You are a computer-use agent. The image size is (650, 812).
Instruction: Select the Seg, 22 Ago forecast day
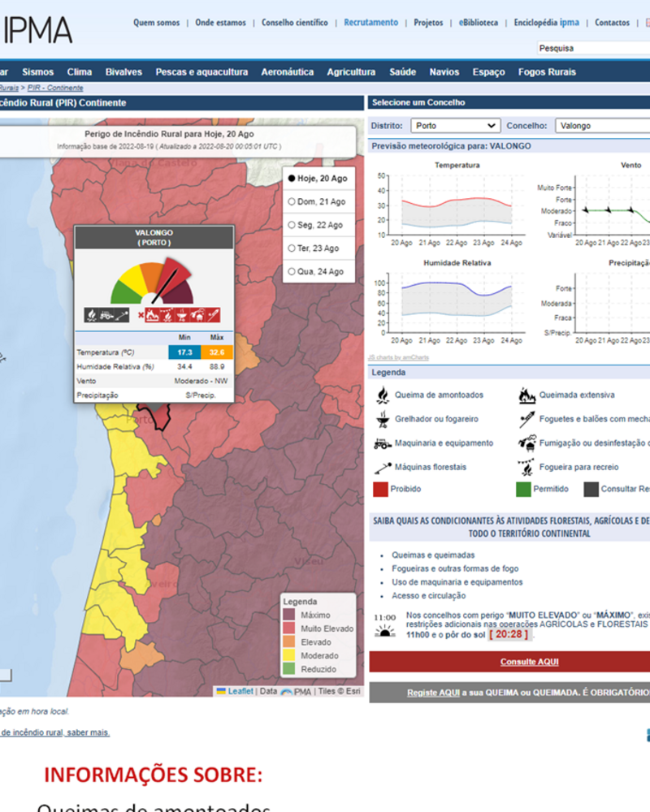point(292,225)
